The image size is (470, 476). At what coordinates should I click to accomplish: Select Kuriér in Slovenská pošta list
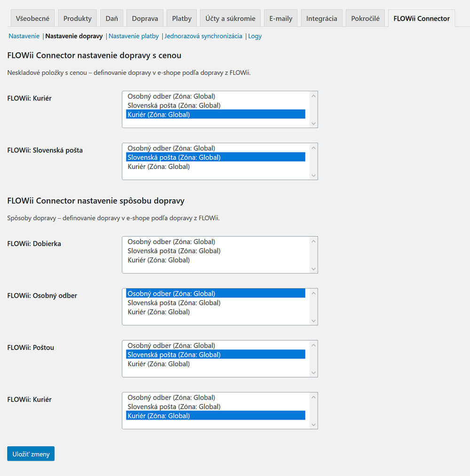point(216,166)
